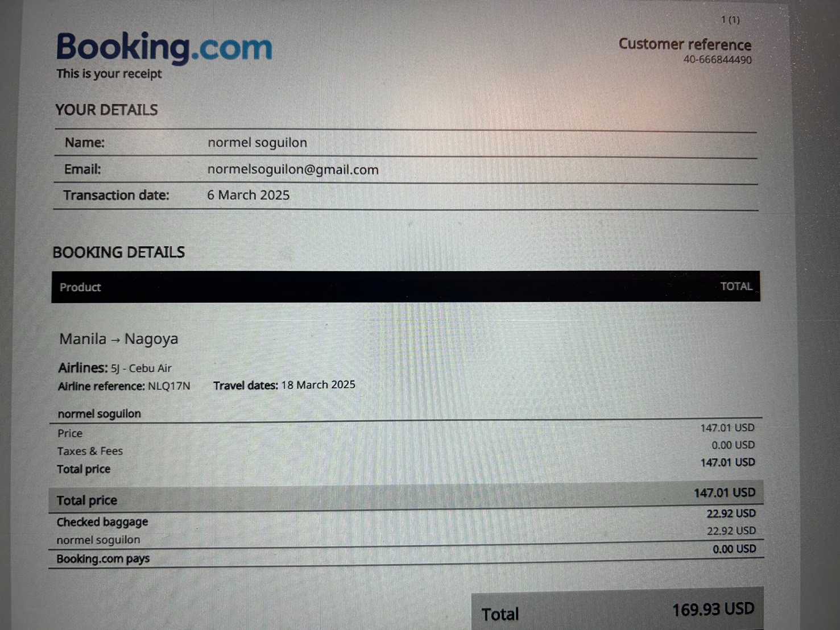Click the page indicator 1 (1)

click(730, 20)
